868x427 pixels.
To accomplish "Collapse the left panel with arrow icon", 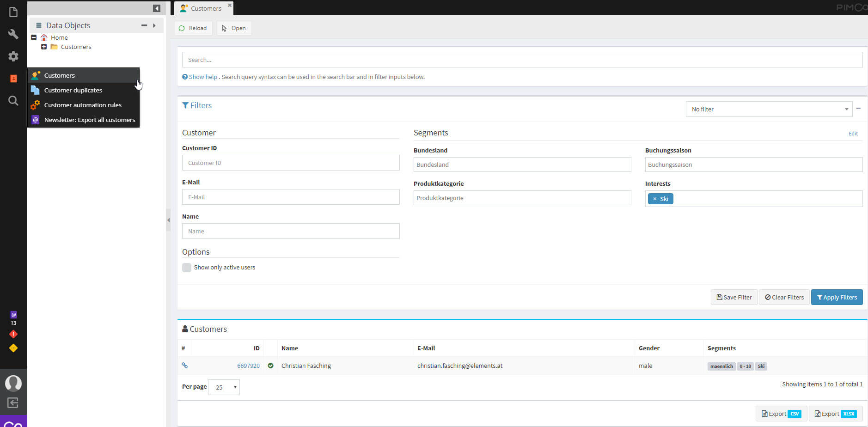I will click(157, 8).
